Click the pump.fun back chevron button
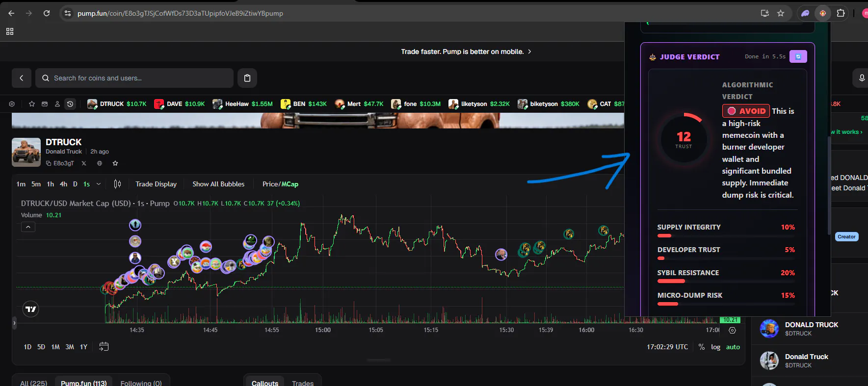The height and width of the screenshot is (386, 868). pos(22,78)
